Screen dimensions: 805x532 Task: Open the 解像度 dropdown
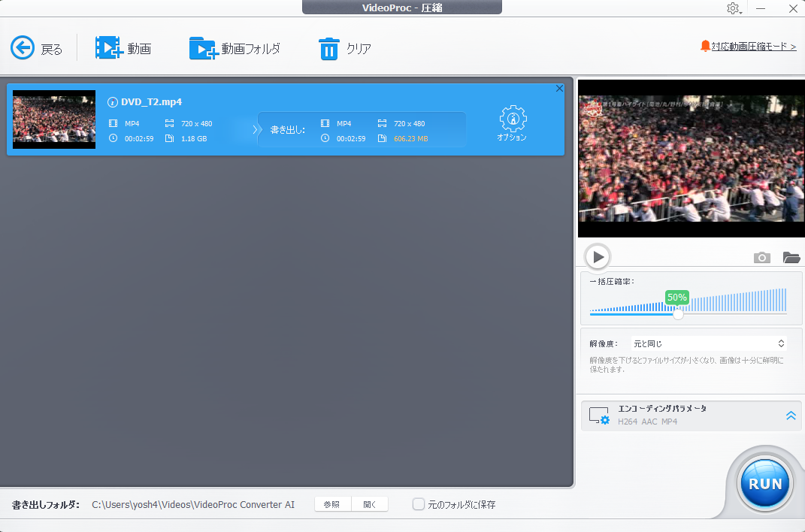click(709, 343)
